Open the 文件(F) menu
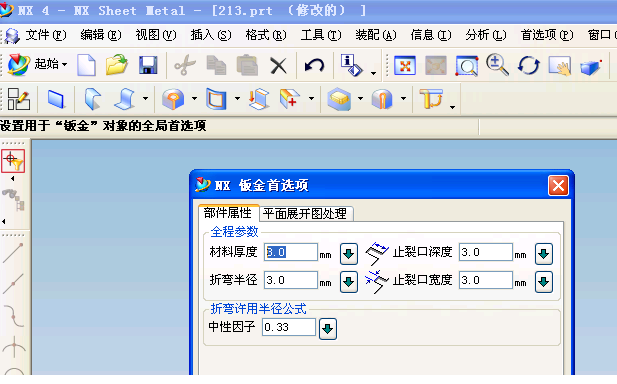Image resolution: width=617 pixels, height=384 pixels. pyautogui.click(x=46, y=35)
